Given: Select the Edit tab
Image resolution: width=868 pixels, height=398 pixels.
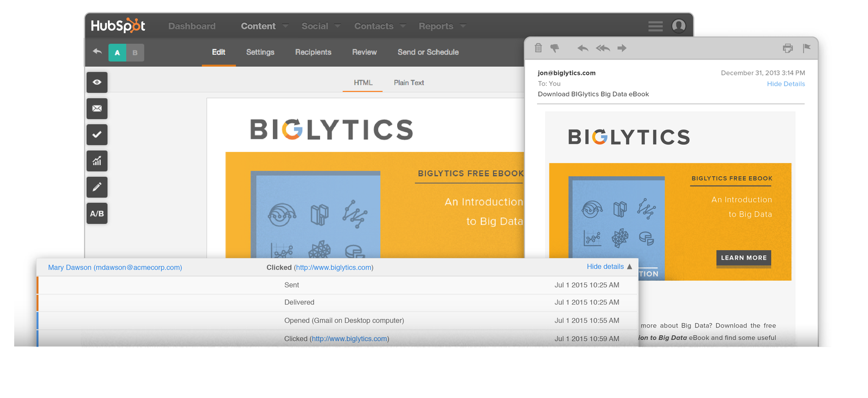Looking at the screenshot, I should (x=219, y=52).
